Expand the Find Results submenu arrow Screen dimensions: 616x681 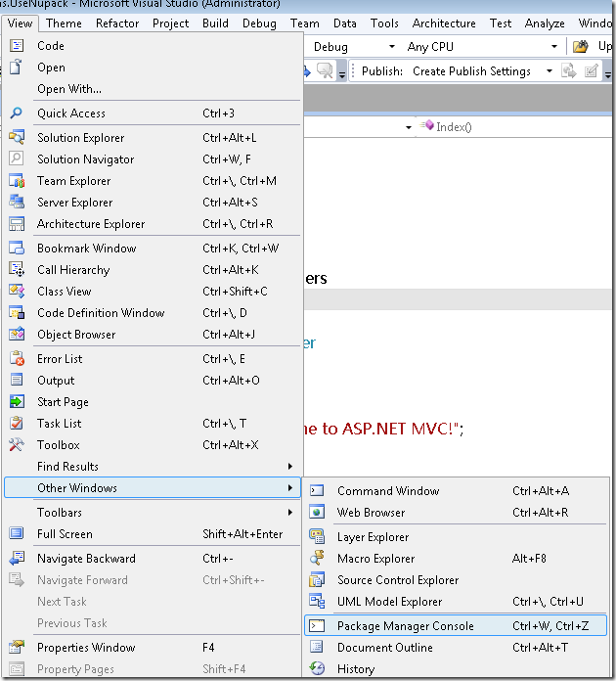tap(290, 467)
